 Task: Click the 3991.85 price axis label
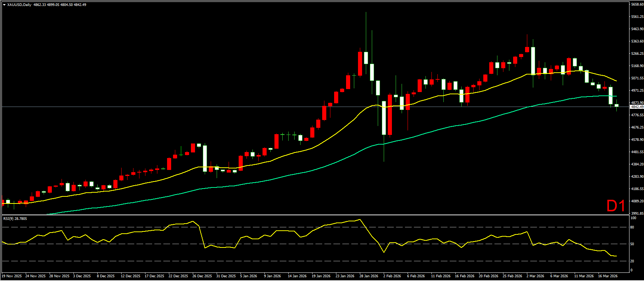click(x=637, y=214)
